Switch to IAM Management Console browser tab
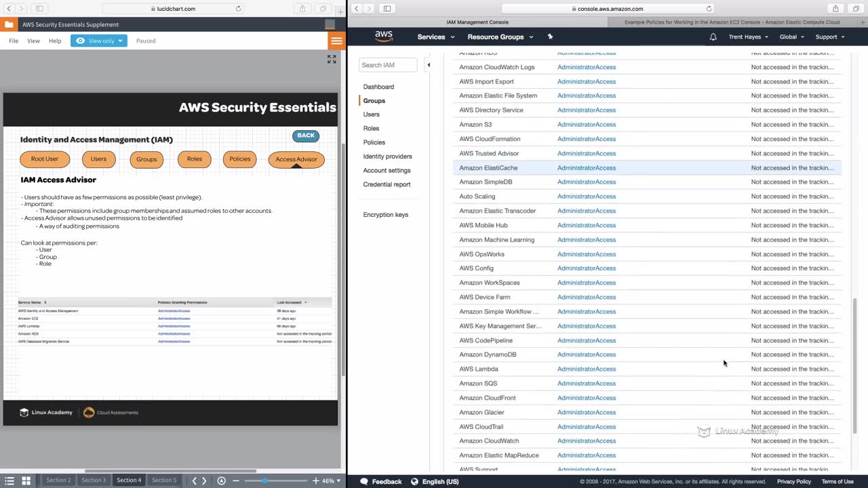868x488 pixels. [x=477, y=22]
